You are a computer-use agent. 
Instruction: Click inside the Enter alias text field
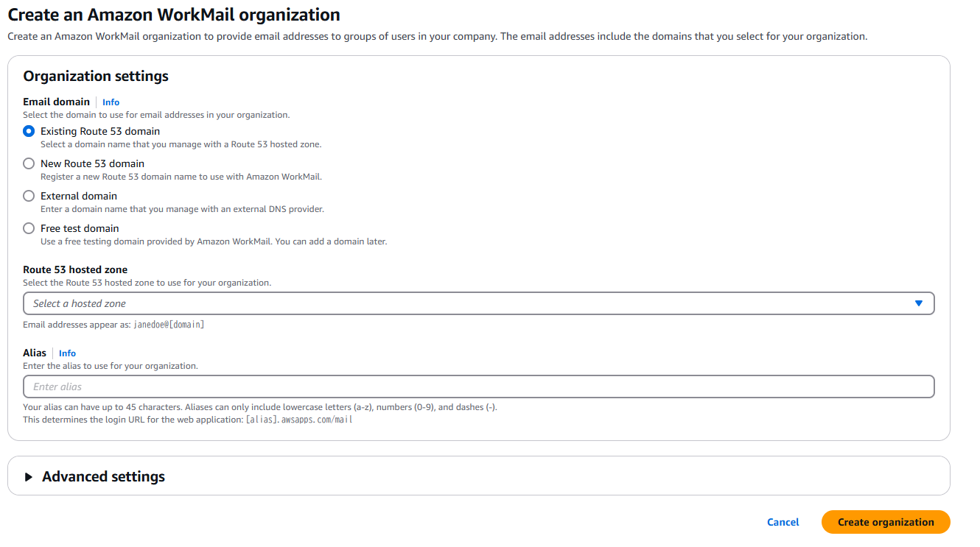(479, 387)
